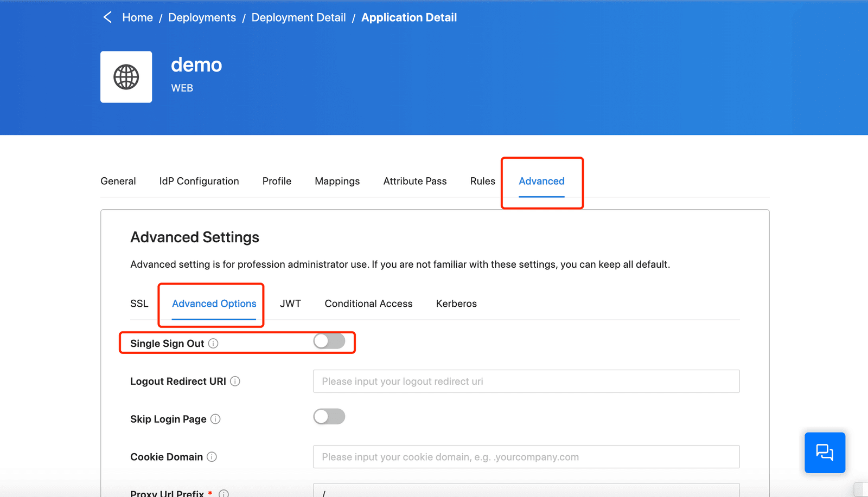Click info icon beside Logout Redirect URI
The image size is (868, 497).
235,381
